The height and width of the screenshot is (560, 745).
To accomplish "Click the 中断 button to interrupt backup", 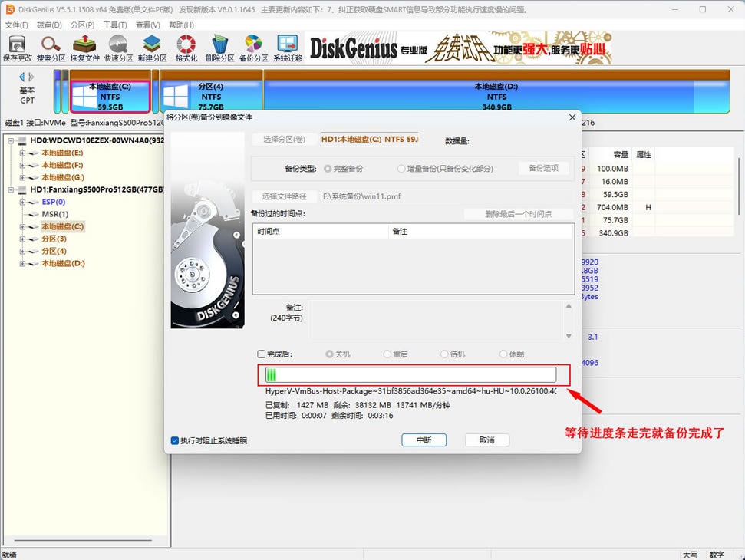I will pyautogui.click(x=424, y=440).
